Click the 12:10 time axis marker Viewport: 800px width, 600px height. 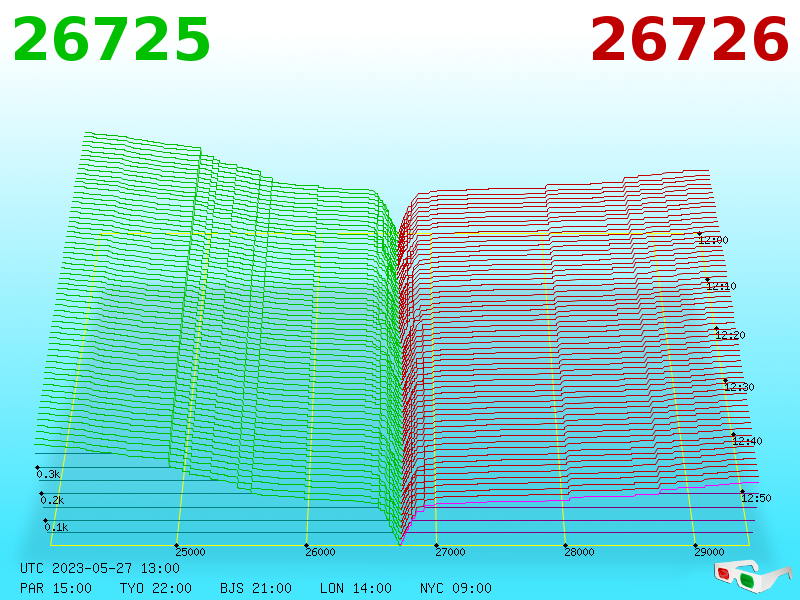(721, 286)
